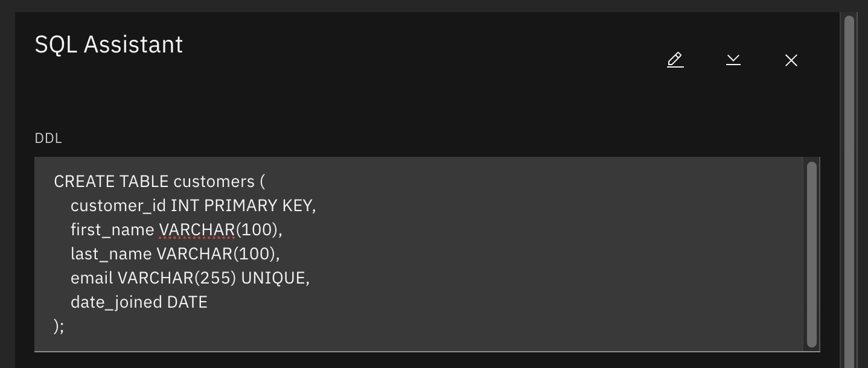Click the DDL text area scrollbar thumb
868x368 pixels.
click(x=811, y=253)
